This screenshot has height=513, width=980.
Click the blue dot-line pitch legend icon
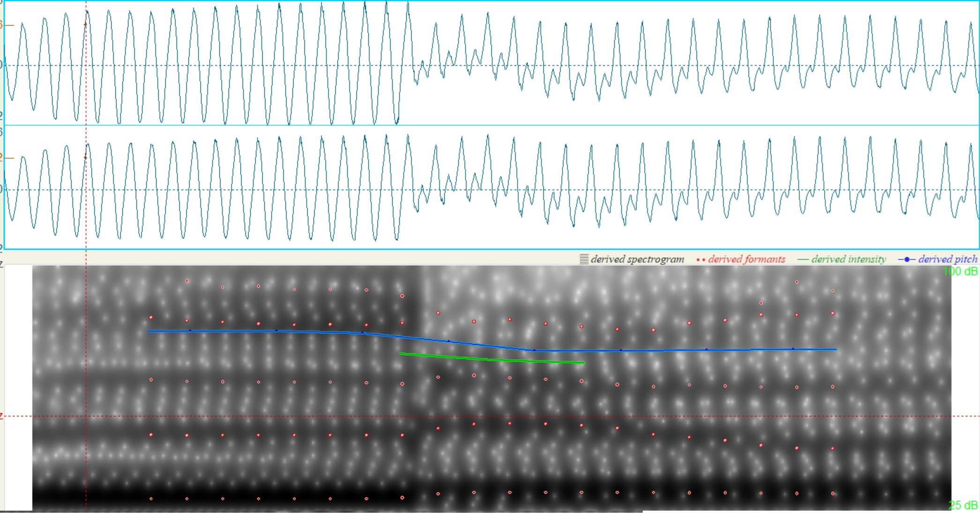pos(906,260)
